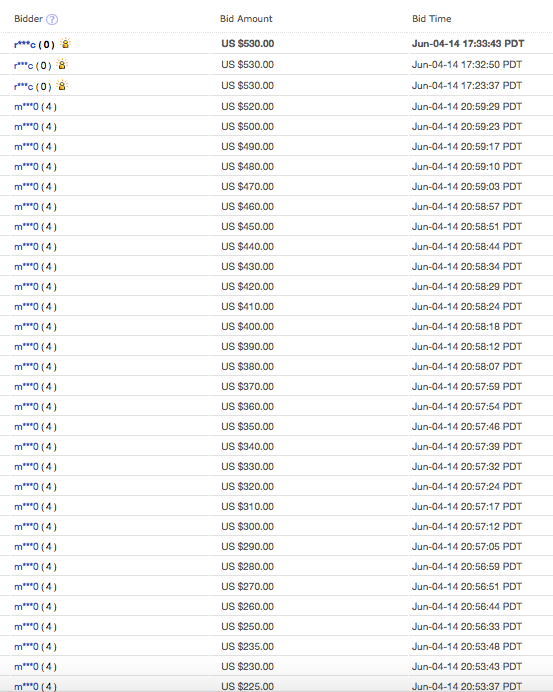The height and width of the screenshot is (692, 553).
Task: Open bidder m***0 on the US $320.00 row
Action: tap(26, 487)
